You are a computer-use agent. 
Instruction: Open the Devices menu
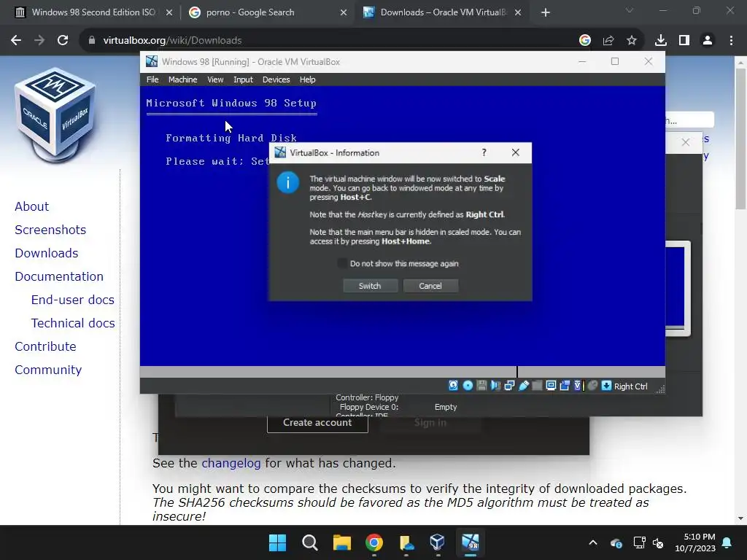pos(276,79)
